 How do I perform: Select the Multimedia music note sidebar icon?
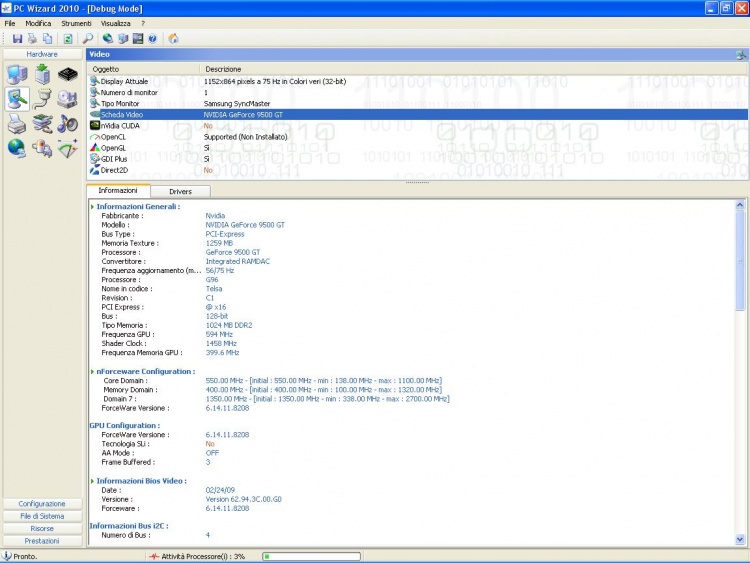click(67, 124)
